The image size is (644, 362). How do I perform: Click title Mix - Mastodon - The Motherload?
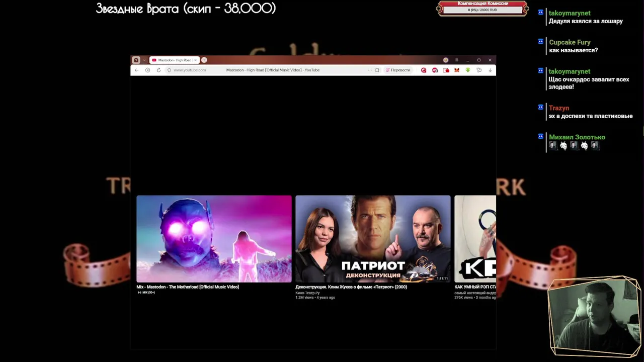click(x=188, y=287)
